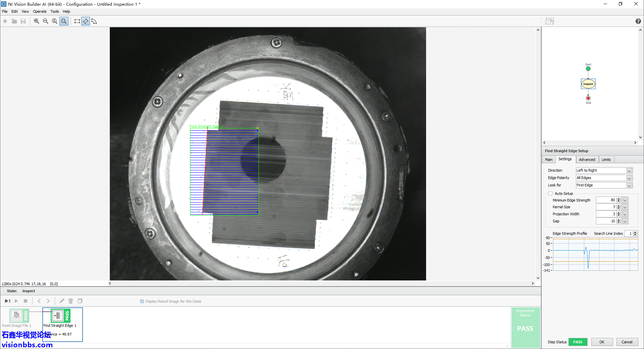Uncheck Display Result Image for this State

click(142, 301)
